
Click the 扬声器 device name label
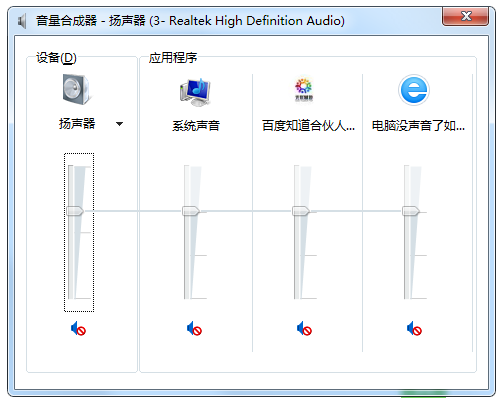point(77,124)
